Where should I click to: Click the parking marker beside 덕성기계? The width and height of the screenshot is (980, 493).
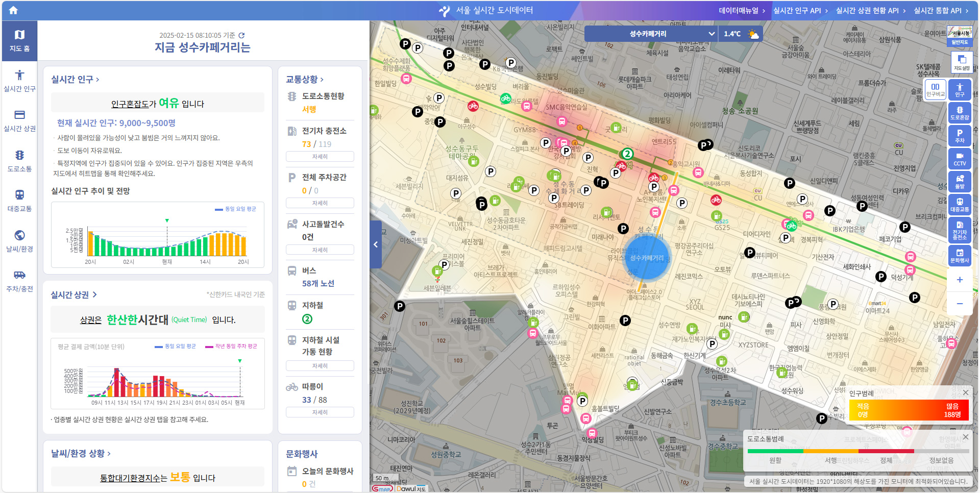pos(881,277)
